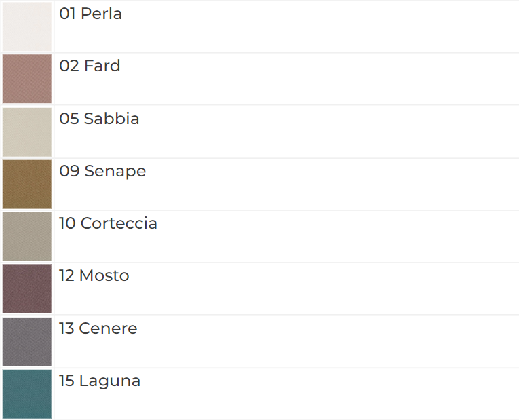This screenshot has width=519, height=420.
Task: Click the "13 Cenere" label
Action: pos(98,328)
